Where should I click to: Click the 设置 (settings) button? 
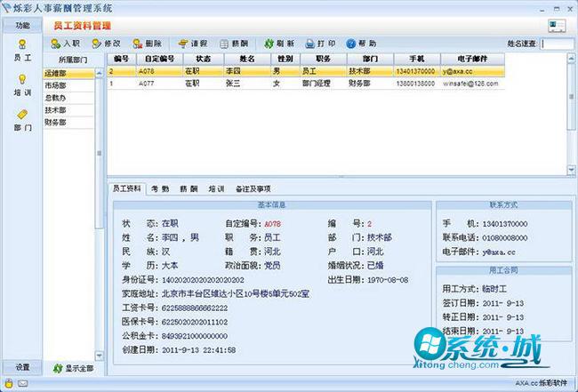[22, 368]
